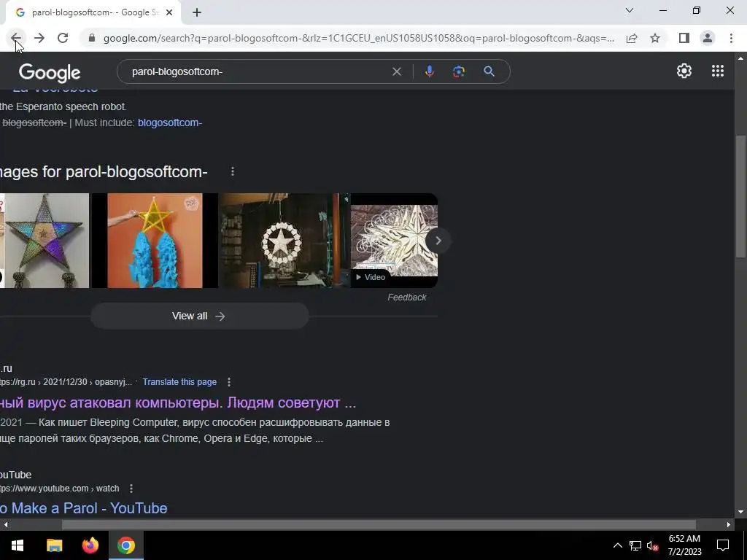Click the Must include blogosoftcom- link

coord(169,122)
